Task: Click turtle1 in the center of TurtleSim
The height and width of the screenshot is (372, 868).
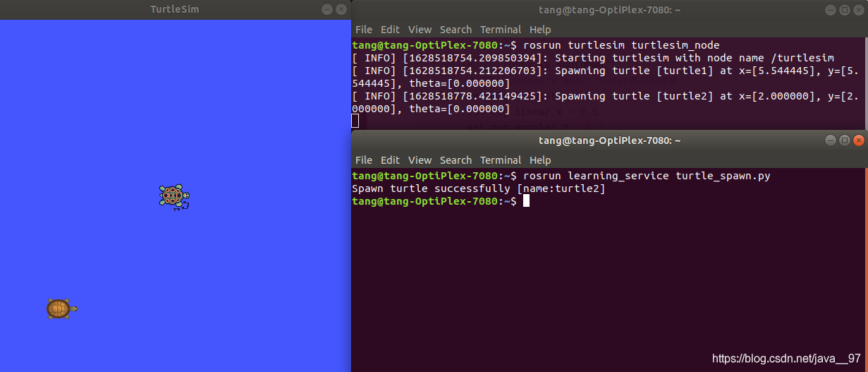Action: click(x=174, y=197)
